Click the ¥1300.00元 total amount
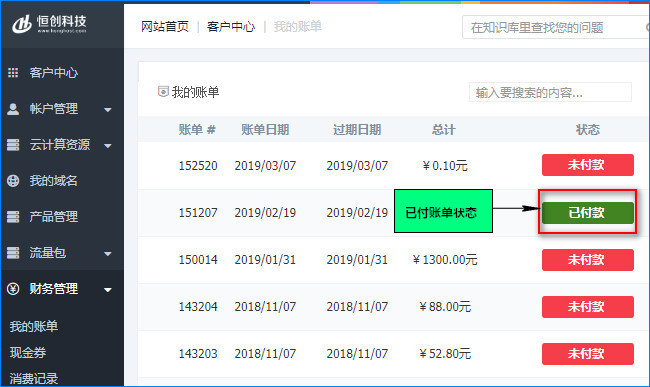650x387 pixels. click(445, 260)
